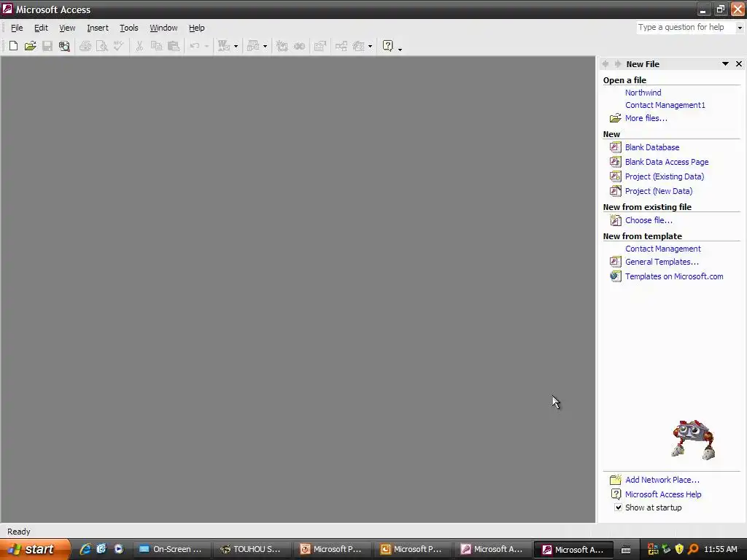This screenshot has width=747, height=560.
Task: Expand the help question box dropdown
Action: click(x=740, y=28)
